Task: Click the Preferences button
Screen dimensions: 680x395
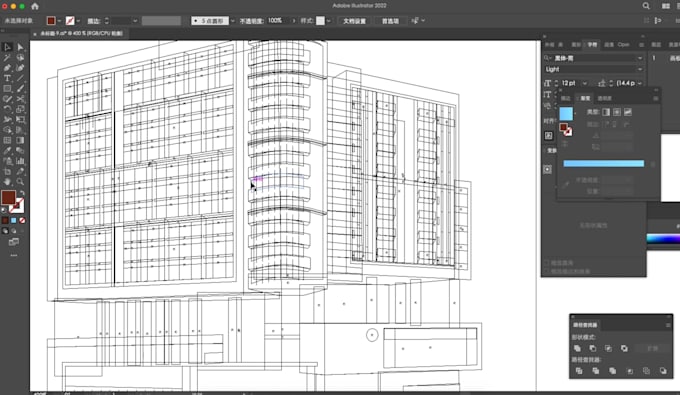Action: pyautogui.click(x=390, y=21)
